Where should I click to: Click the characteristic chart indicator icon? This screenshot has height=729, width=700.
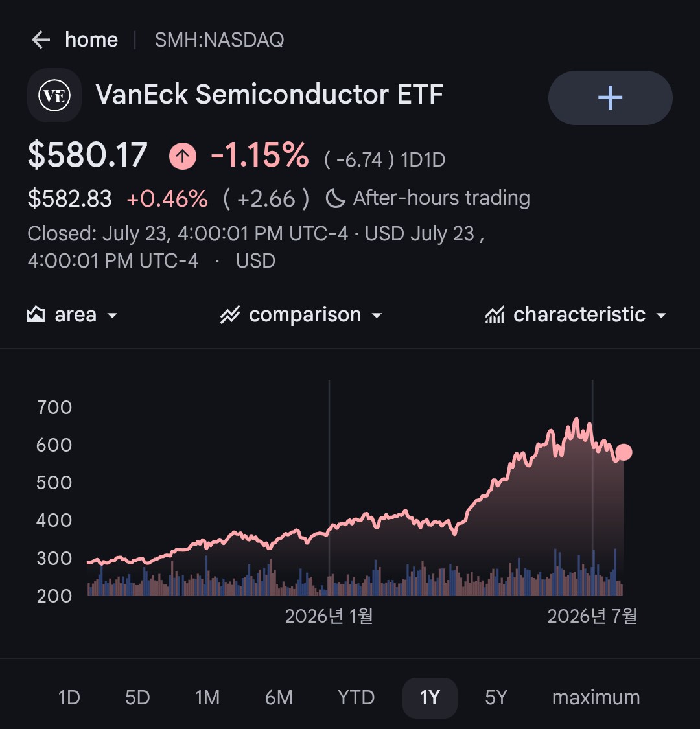coord(495,315)
